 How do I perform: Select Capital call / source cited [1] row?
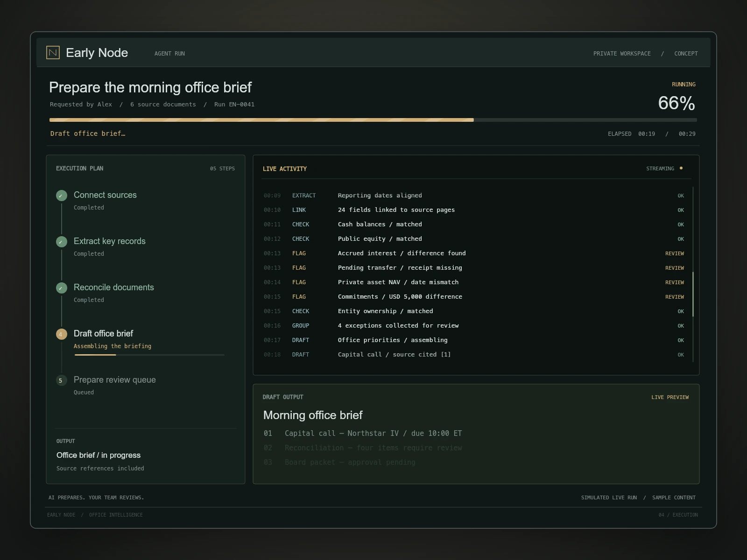(x=474, y=355)
